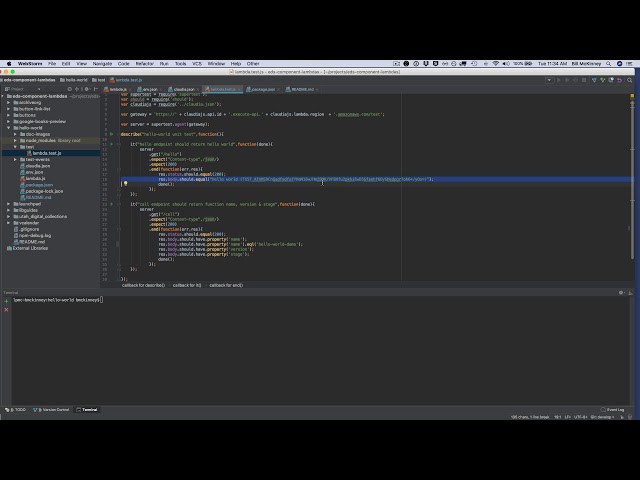The image size is (640, 480).
Task: Expand the node_modules folder
Action: click(x=15, y=140)
